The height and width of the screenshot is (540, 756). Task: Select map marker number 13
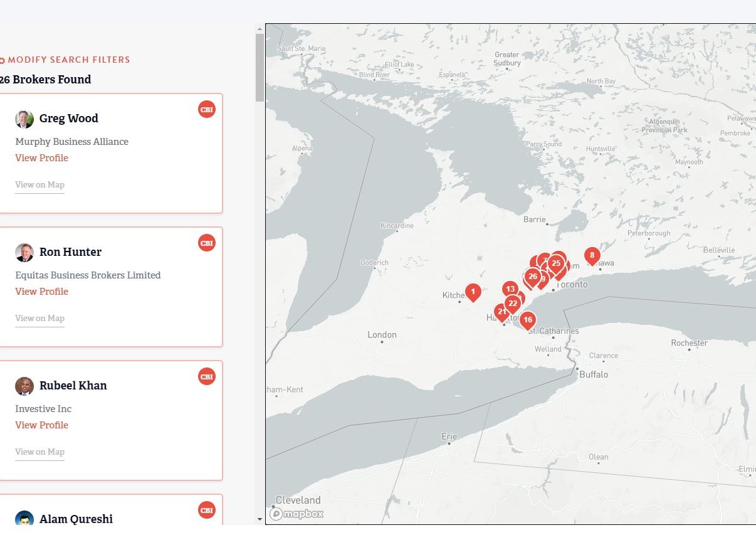(510, 289)
